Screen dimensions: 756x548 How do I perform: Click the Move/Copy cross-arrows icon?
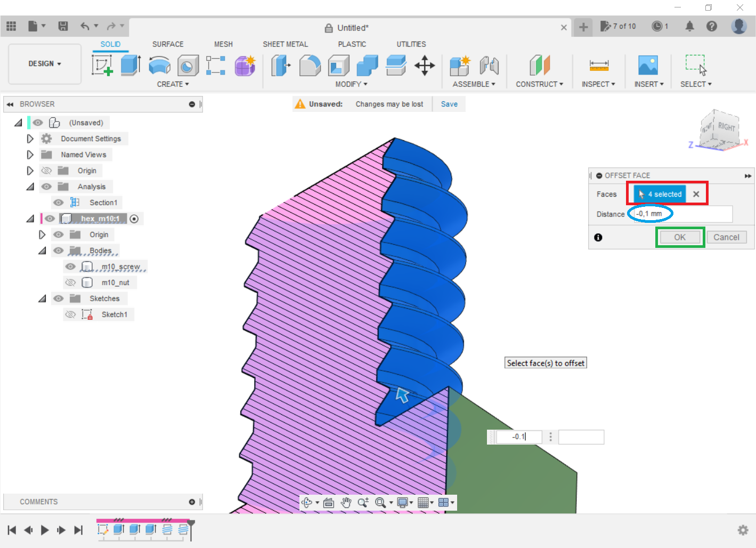(425, 66)
